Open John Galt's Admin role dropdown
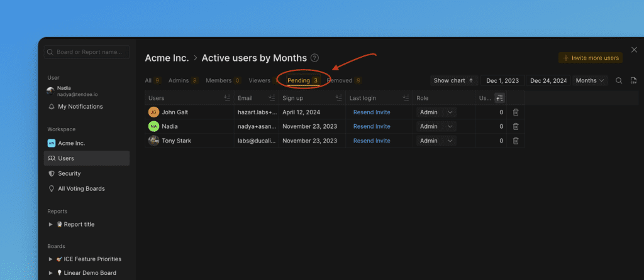 click(436, 112)
